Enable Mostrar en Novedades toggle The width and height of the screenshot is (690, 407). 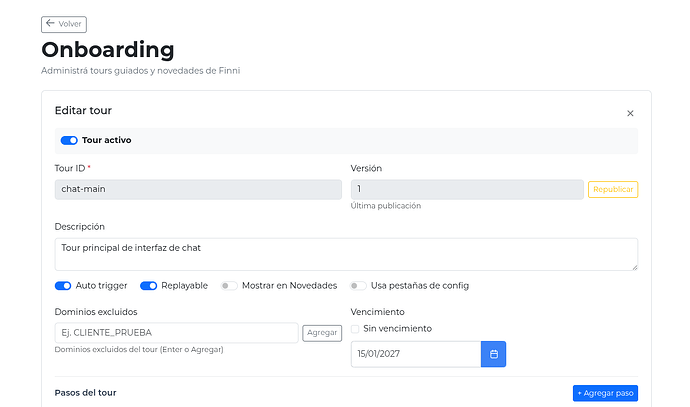tap(229, 286)
